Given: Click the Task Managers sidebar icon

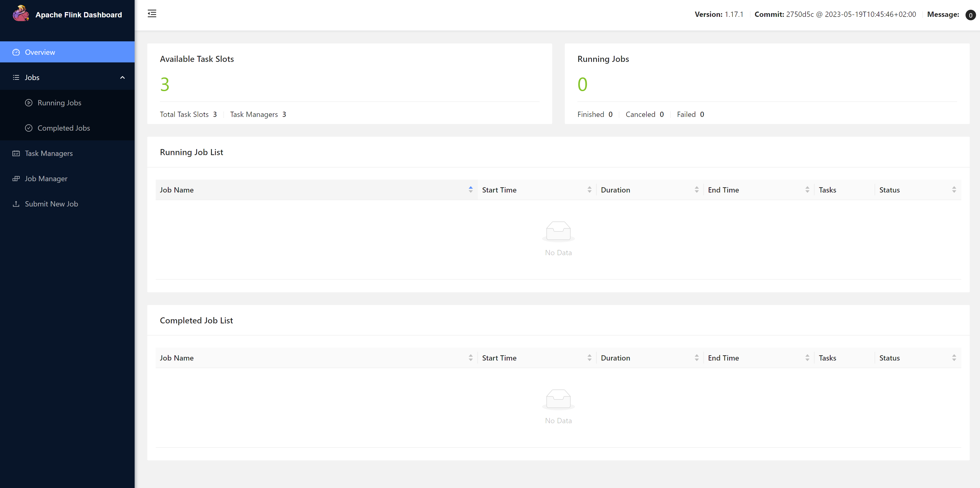Looking at the screenshot, I should 16,153.
